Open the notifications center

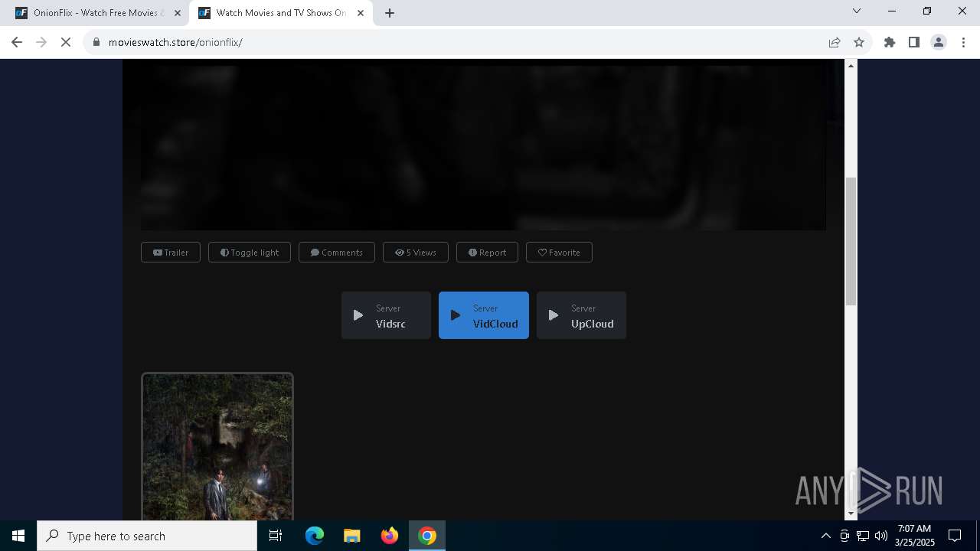click(955, 536)
